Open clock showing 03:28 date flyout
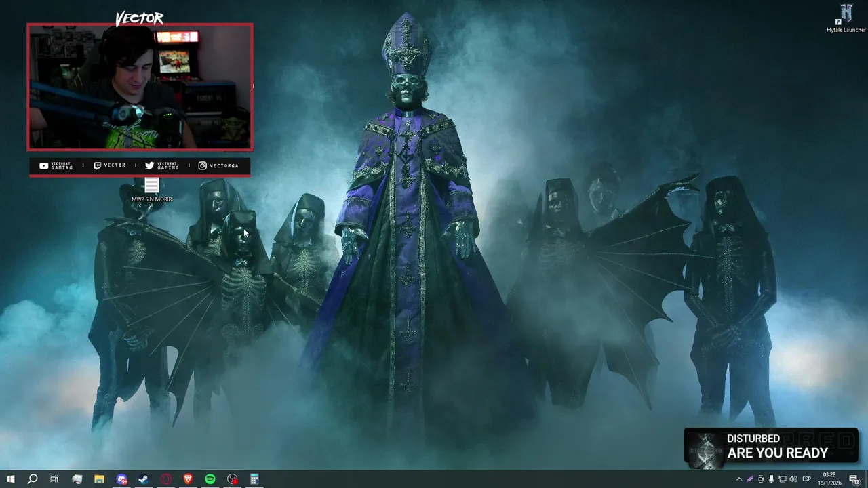This screenshot has width=868, height=488. click(x=829, y=479)
